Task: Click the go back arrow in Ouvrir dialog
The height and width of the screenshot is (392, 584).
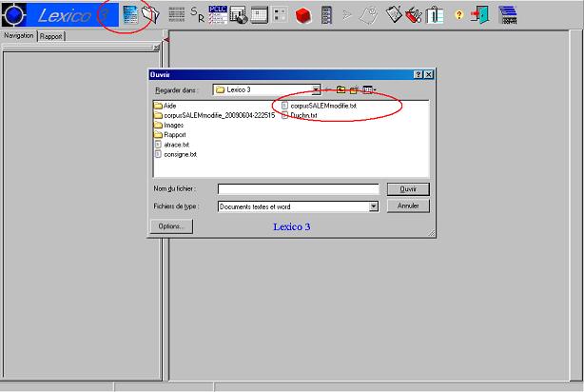Action: (x=328, y=89)
